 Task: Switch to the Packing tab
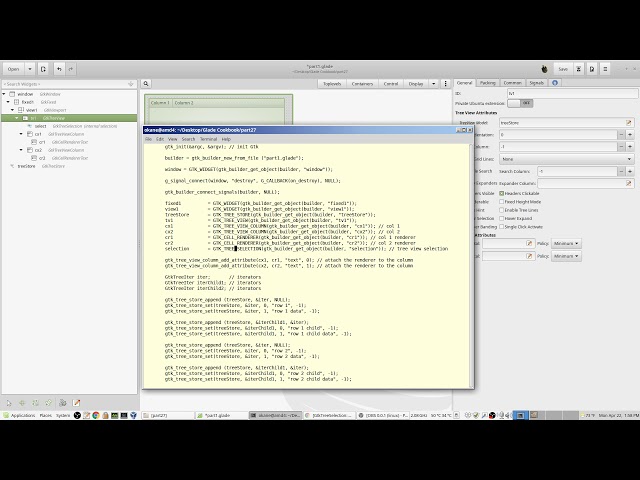[x=487, y=83]
